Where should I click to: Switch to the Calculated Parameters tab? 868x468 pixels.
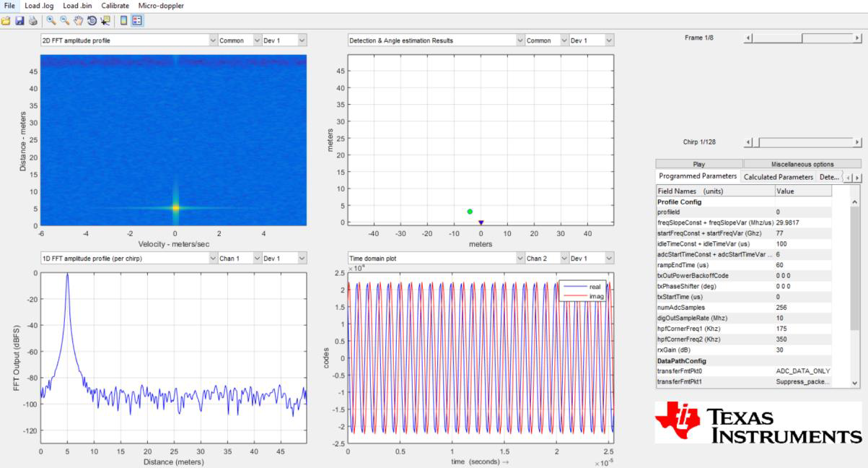tap(778, 176)
